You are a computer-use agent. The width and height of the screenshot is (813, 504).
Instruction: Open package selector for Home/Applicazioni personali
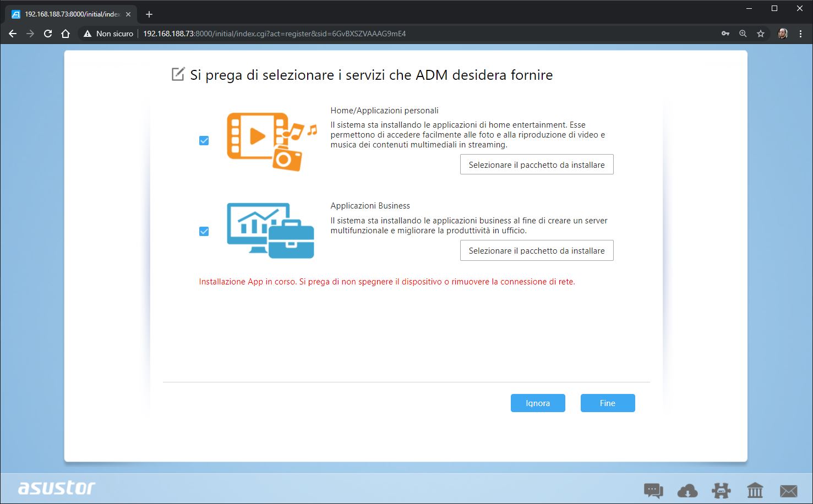536,165
